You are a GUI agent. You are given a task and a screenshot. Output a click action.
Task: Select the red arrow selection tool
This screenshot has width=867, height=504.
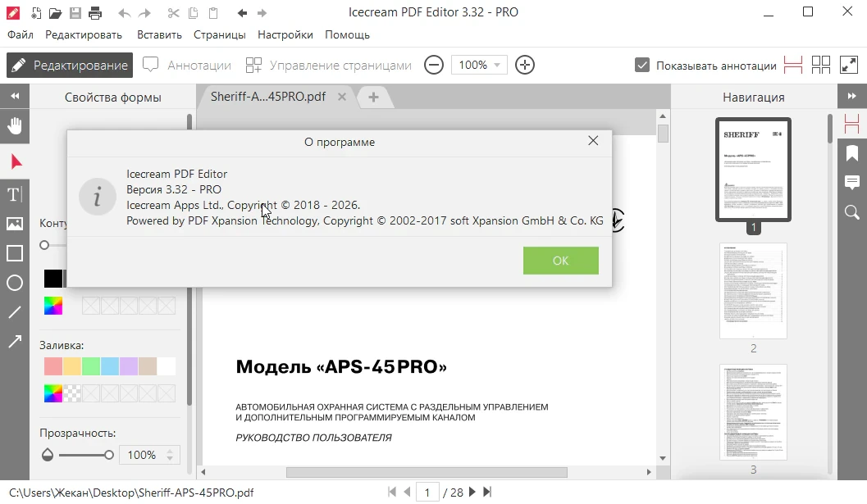16,162
